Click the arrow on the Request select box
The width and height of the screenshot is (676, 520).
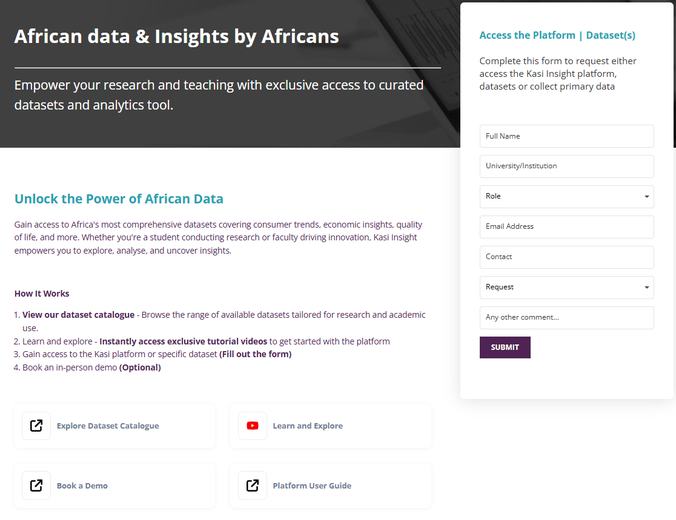click(646, 287)
